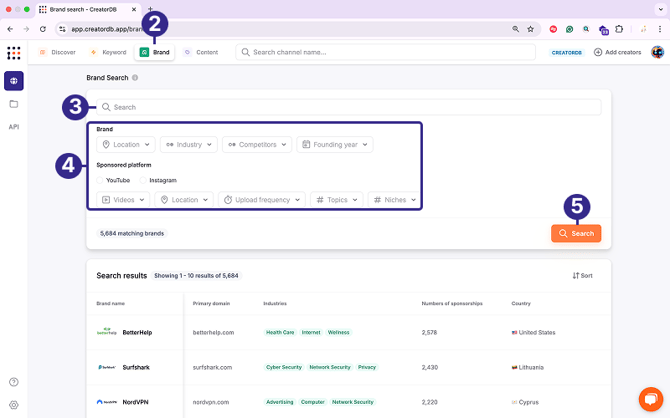
Task: Reload the page with browser refresh icon
Action: tap(43, 29)
